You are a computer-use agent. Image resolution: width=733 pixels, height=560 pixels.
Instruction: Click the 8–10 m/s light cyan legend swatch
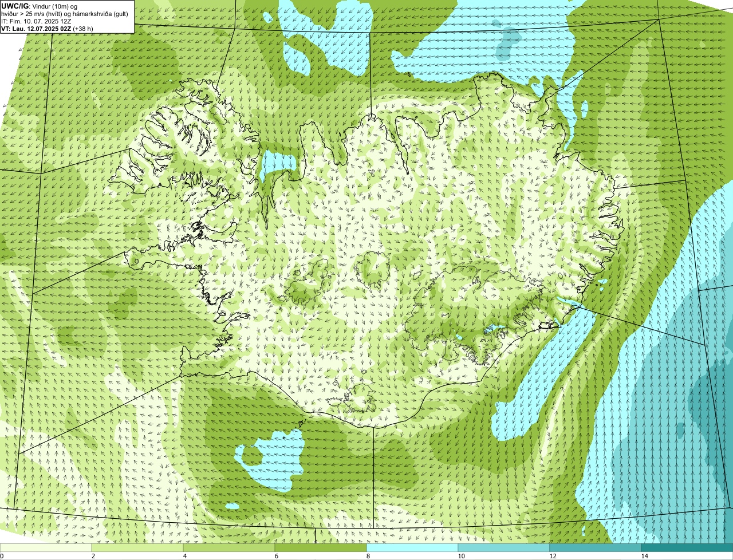(412, 548)
